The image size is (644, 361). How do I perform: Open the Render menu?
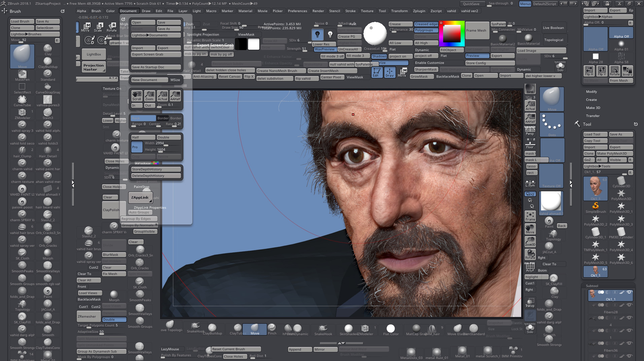[318, 11]
